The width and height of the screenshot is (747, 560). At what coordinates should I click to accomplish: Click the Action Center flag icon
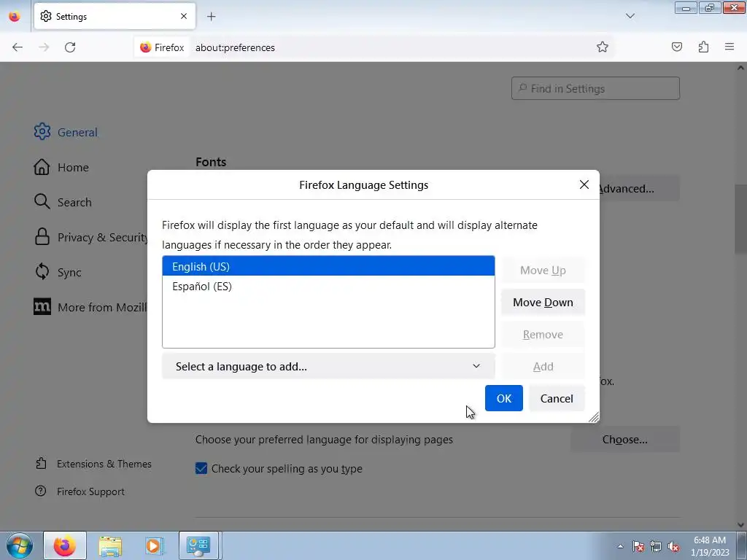point(638,546)
